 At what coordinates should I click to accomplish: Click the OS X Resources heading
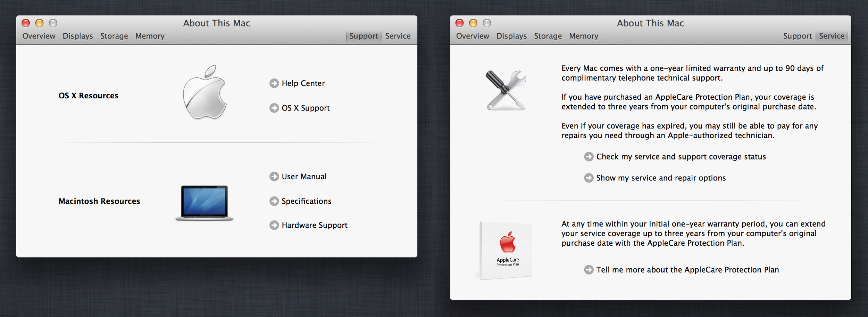[x=88, y=96]
